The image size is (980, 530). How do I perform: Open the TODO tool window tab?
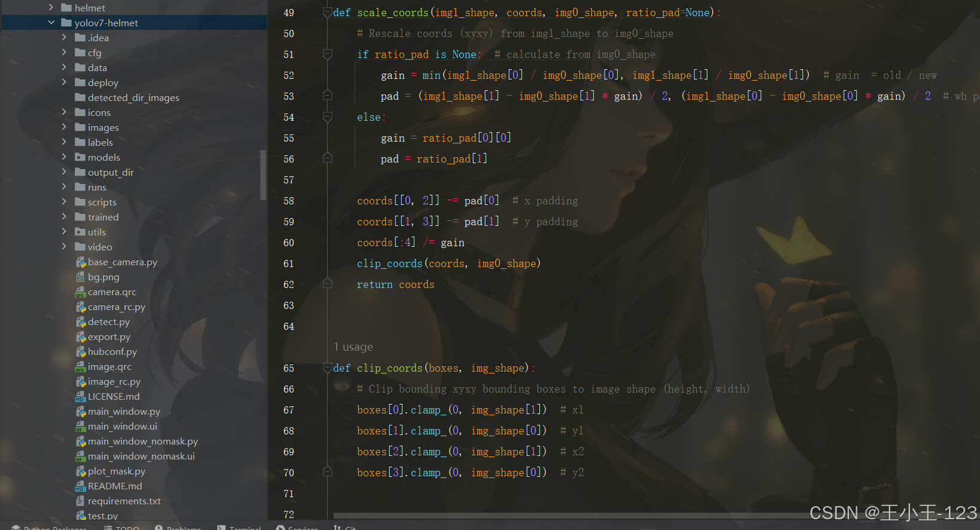[x=121, y=528]
